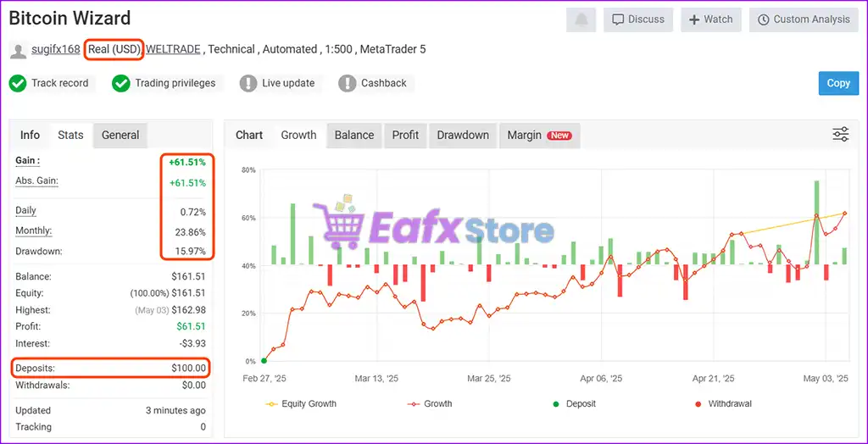Switch to the General tab

120,135
